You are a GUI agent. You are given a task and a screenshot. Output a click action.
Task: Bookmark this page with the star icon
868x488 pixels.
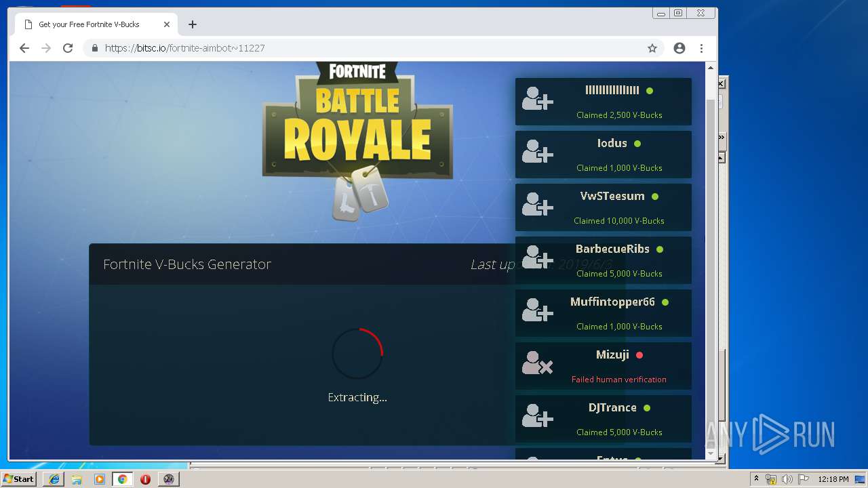coord(652,48)
